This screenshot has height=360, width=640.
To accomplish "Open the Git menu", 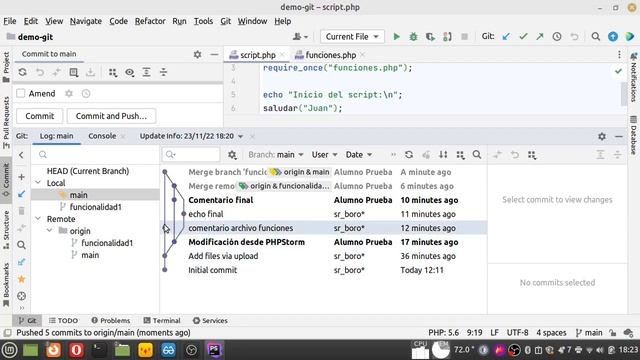I will (x=226, y=21).
